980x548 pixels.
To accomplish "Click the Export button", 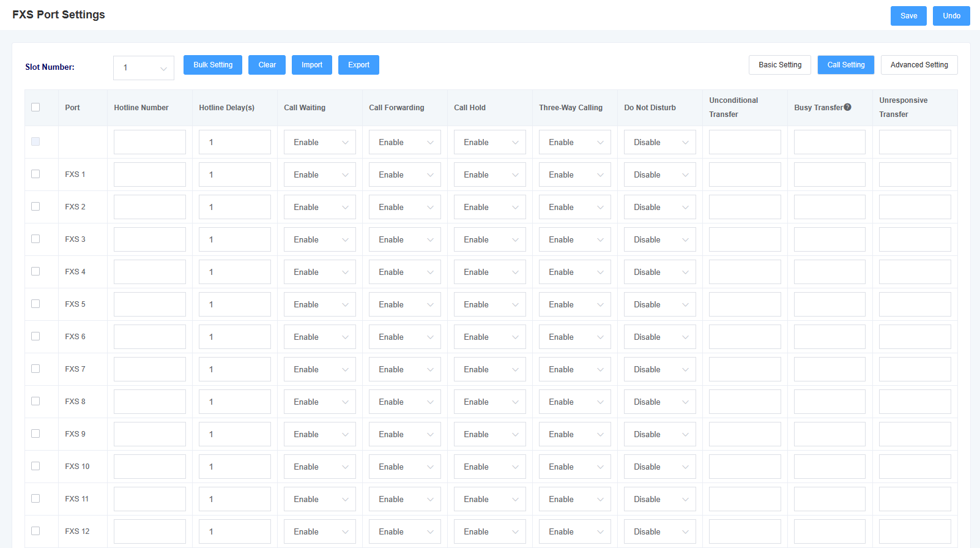I will pos(358,65).
